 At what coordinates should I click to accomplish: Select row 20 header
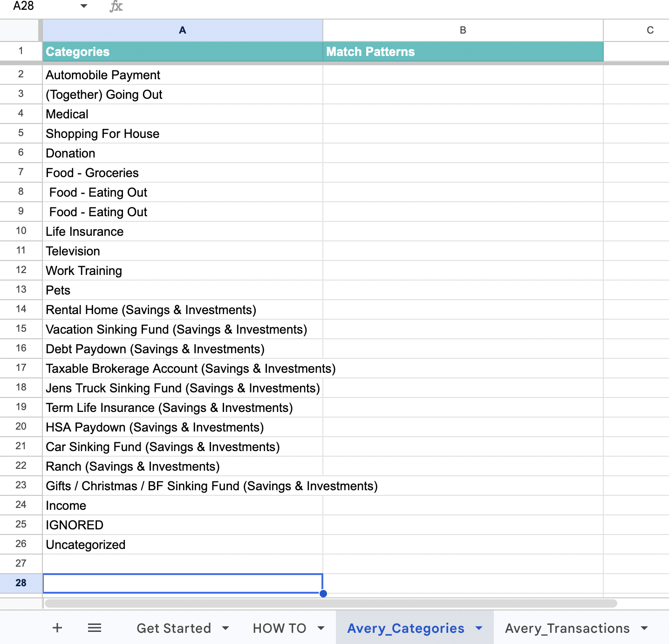click(x=21, y=426)
